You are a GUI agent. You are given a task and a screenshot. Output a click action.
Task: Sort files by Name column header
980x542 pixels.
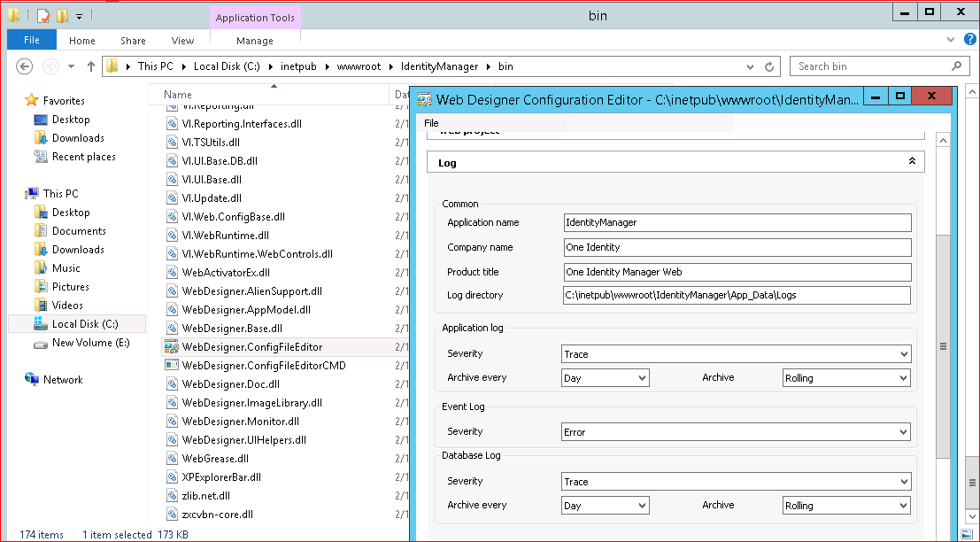click(178, 95)
